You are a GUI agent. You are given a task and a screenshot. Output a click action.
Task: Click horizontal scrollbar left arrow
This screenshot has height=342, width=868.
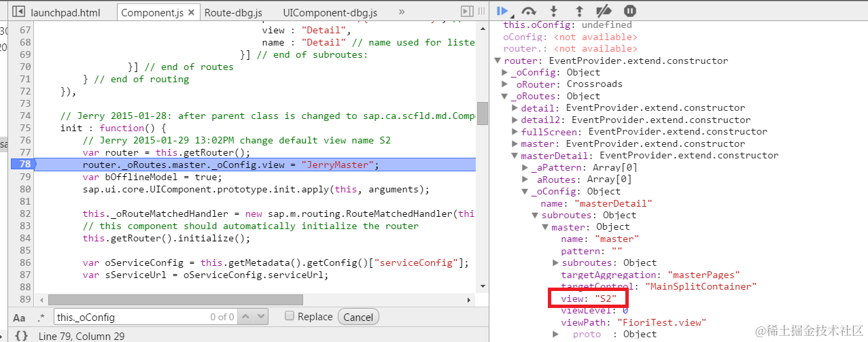[43, 299]
